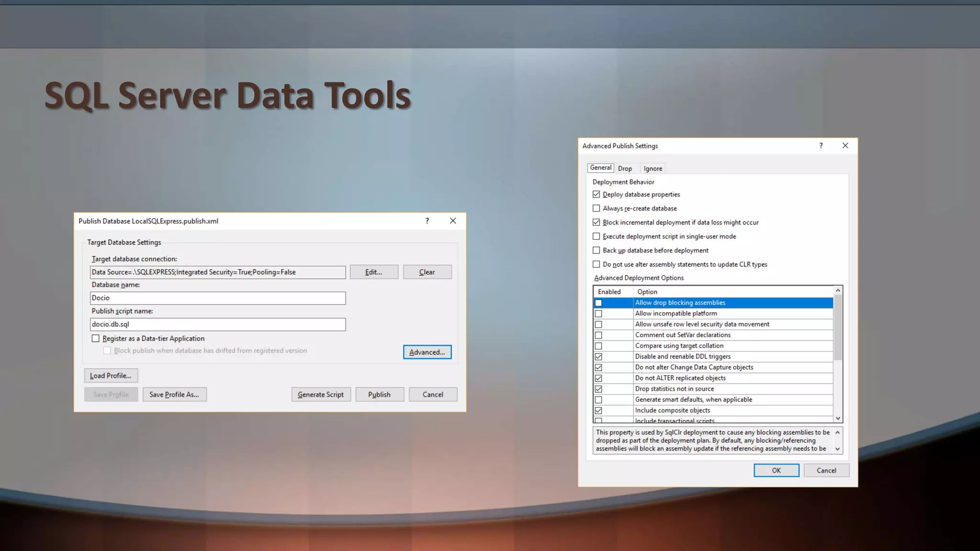Click the Publish script name field
Screen dimensions: 980x551
pyautogui.click(x=218, y=324)
